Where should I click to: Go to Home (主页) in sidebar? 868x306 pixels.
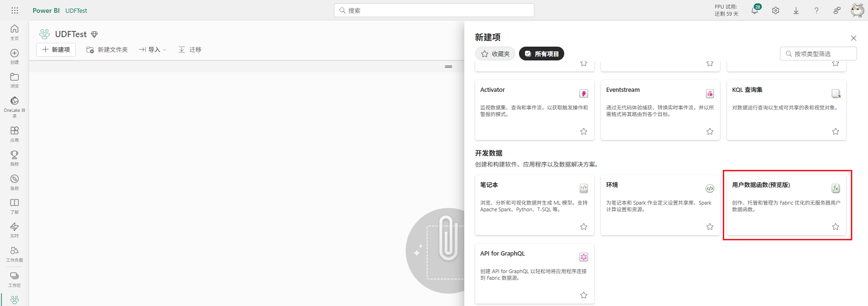click(x=15, y=32)
